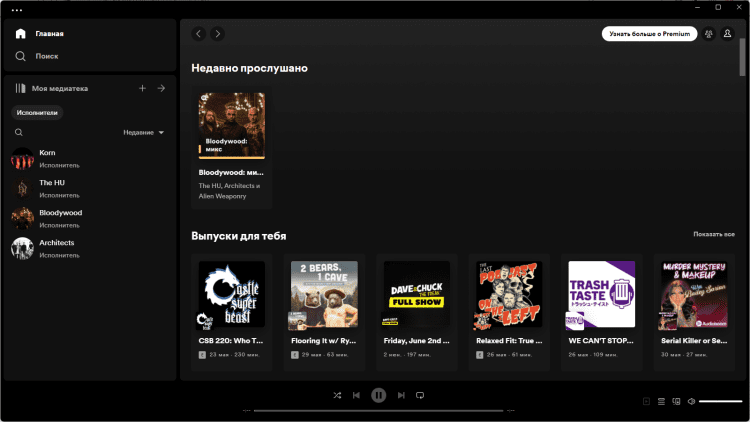This screenshot has width=750, height=422.
Task: Click the main content vertical scrollbar
Action: (742, 57)
